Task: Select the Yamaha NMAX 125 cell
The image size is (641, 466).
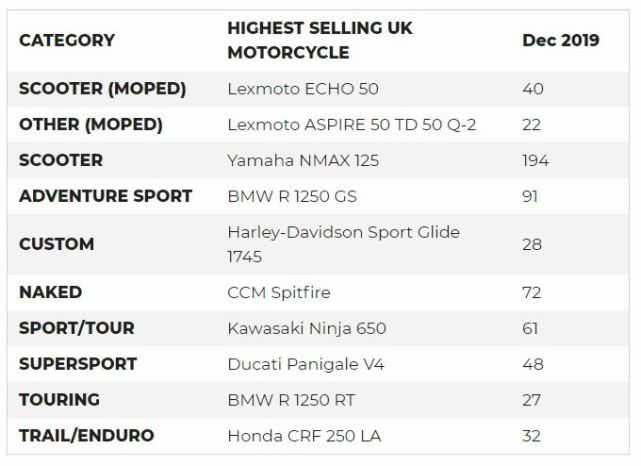Action: click(303, 160)
